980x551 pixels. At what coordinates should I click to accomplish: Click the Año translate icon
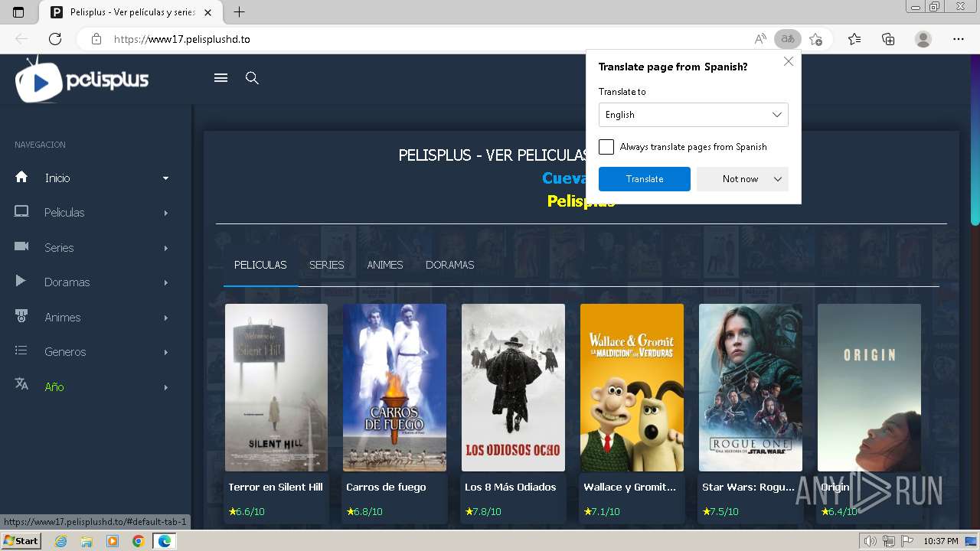(21, 384)
